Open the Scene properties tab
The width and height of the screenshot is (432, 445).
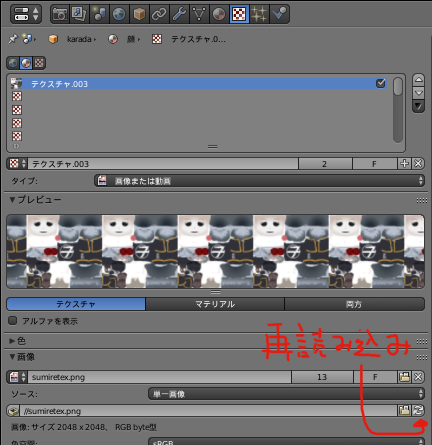(x=99, y=14)
